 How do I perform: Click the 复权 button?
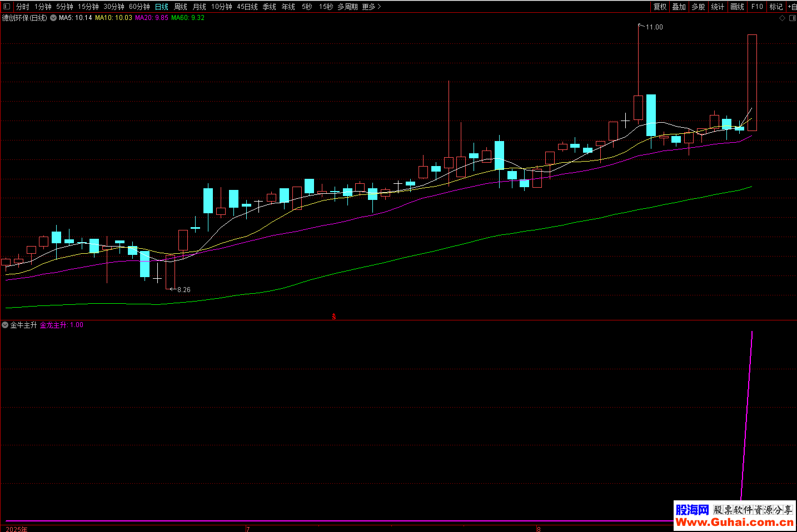pyautogui.click(x=660, y=7)
